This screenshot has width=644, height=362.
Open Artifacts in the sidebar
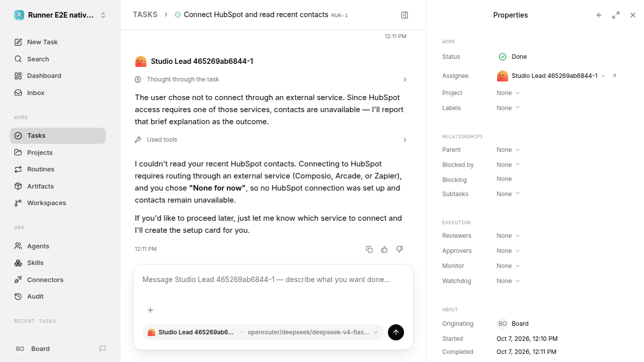pyautogui.click(x=58, y=187)
